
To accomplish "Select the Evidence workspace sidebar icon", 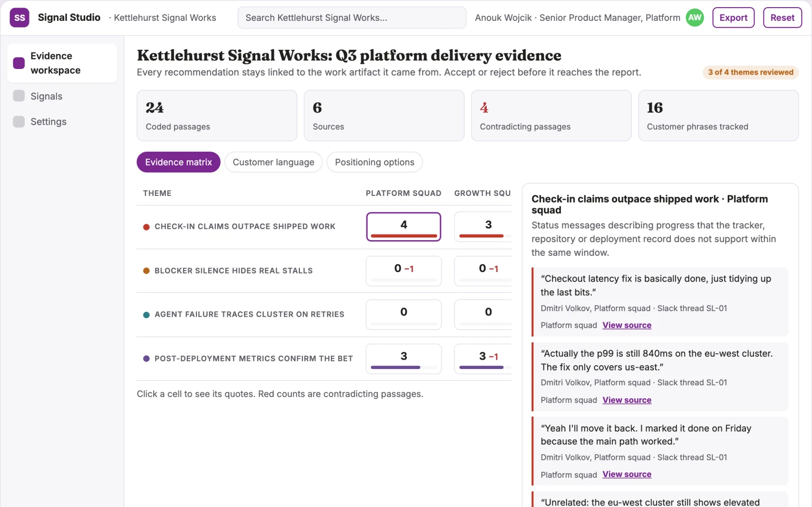I will click(x=19, y=63).
